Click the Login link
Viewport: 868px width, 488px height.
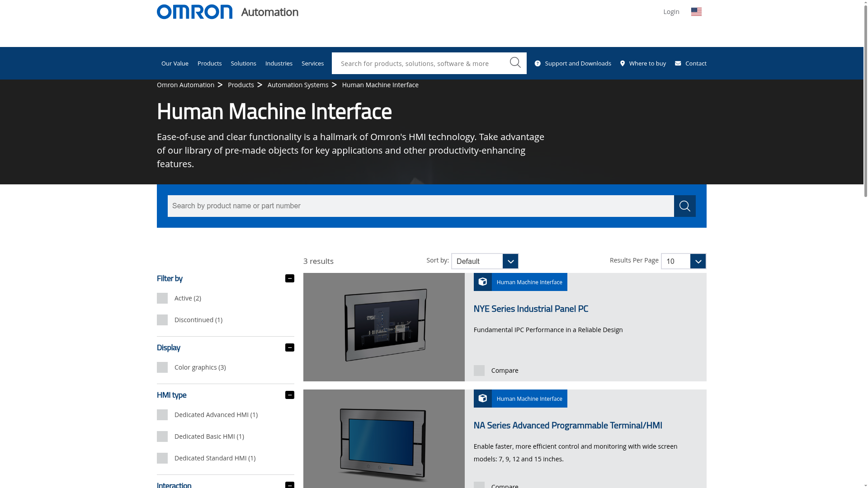[671, 12]
